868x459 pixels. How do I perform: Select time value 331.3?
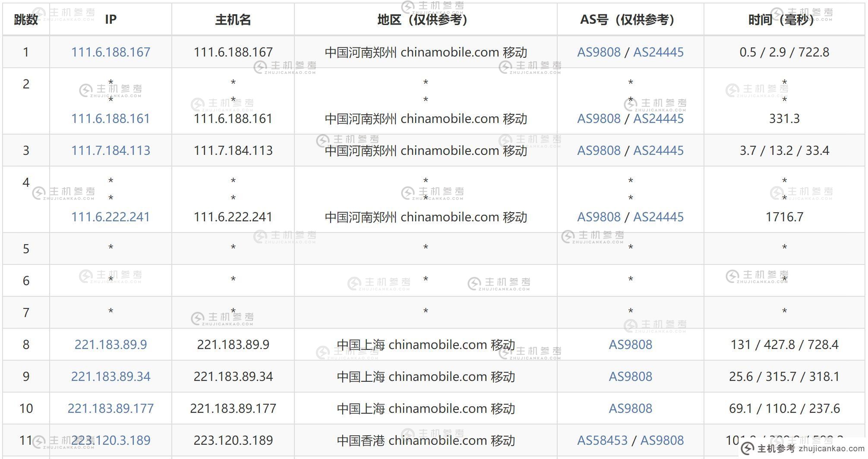click(x=784, y=119)
